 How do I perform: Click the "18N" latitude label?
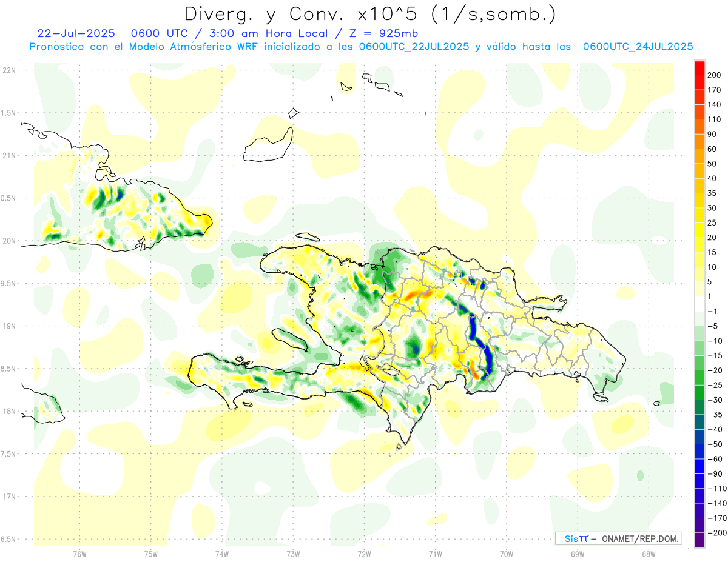[8, 412]
